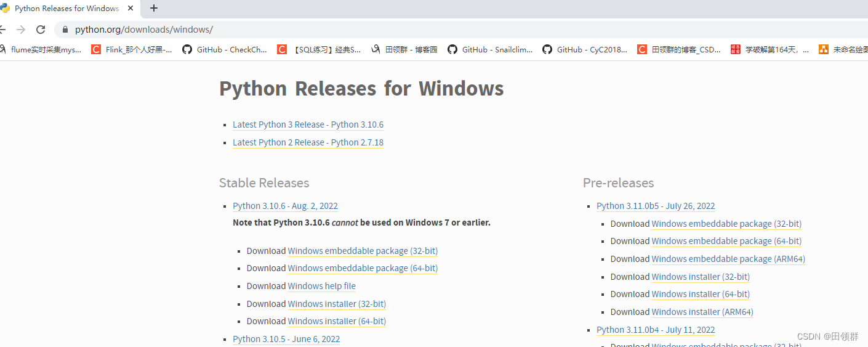868x347 pixels.
Task: Open the Python 3.10.5 - June 6, 2022 link
Action: click(286, 339)
